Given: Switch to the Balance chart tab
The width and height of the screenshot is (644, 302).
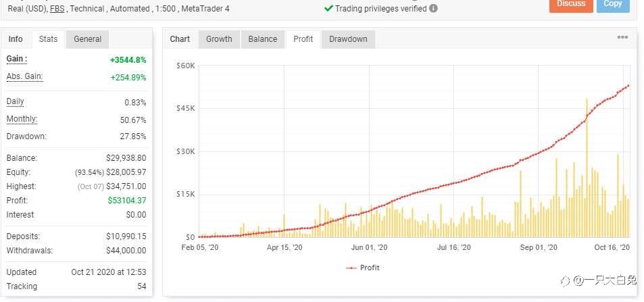Looking at the screenshot, I should pyautogui.click(x=263, y=39).
